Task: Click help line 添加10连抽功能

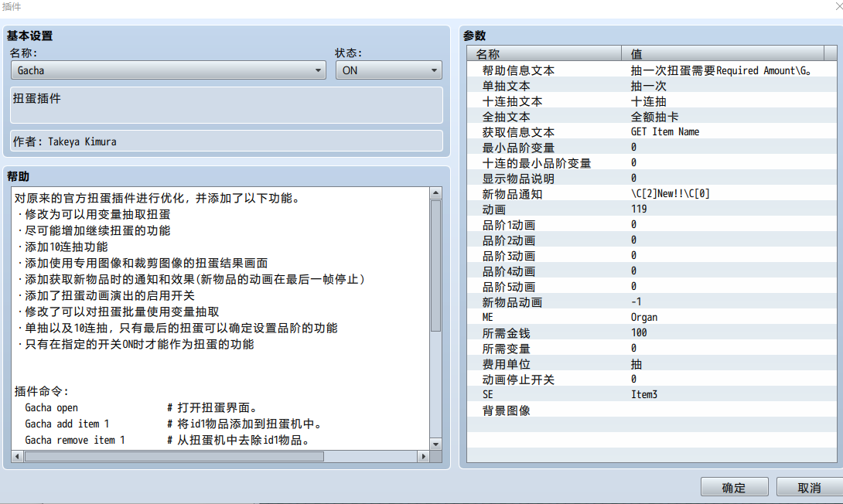Action: (63, 247)
